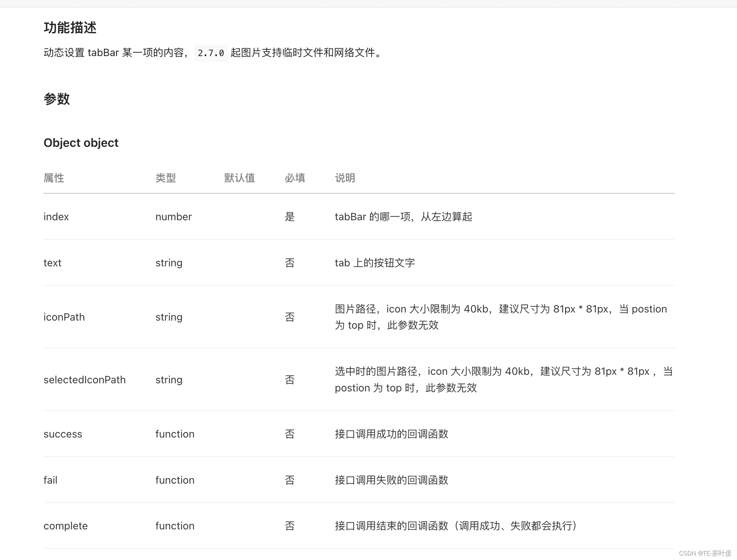Select the index property cell
This screenshot has height=560, width=737.
coord(56,217)
